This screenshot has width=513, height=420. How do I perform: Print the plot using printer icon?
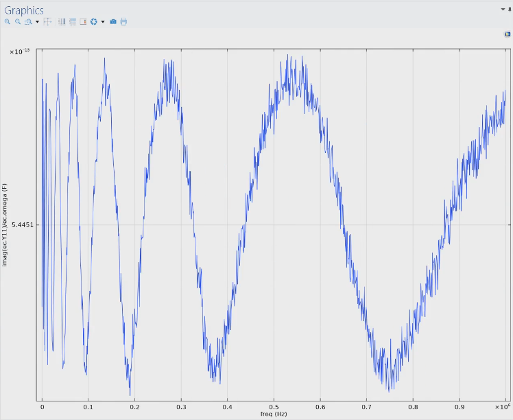[123, 22]
